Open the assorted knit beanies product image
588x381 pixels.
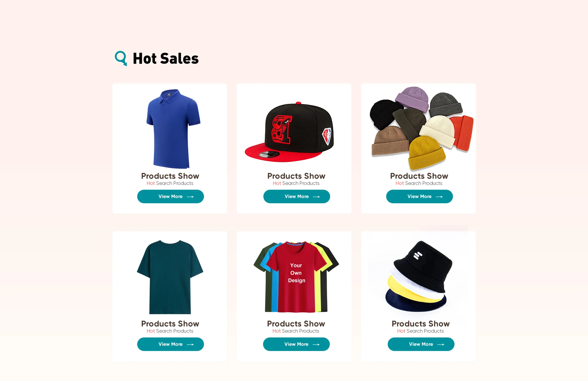pyautogui.click(x=422, y=128)
